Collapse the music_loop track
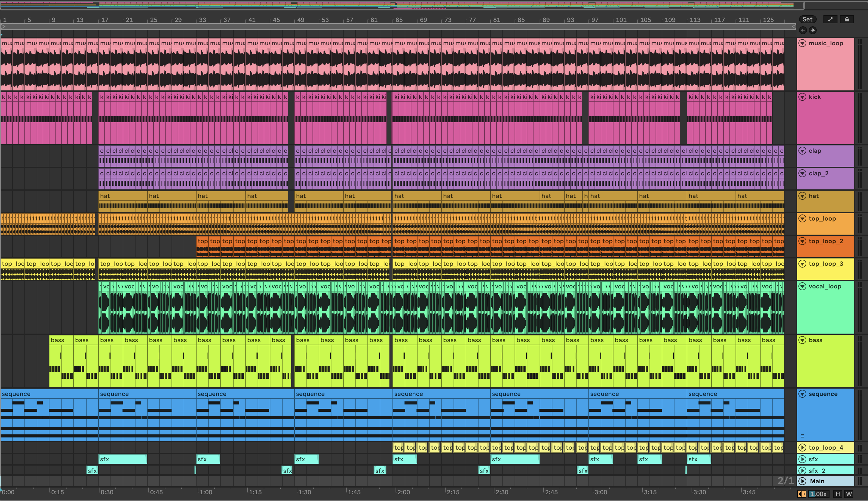The image size is (868, 501). point(802,43)
